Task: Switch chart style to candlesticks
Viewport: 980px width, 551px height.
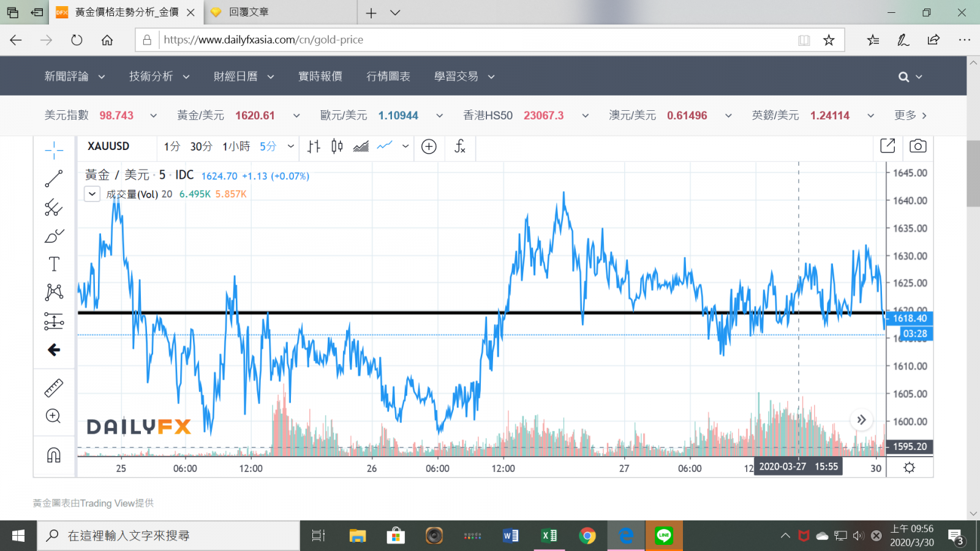Action: [337, 146]
